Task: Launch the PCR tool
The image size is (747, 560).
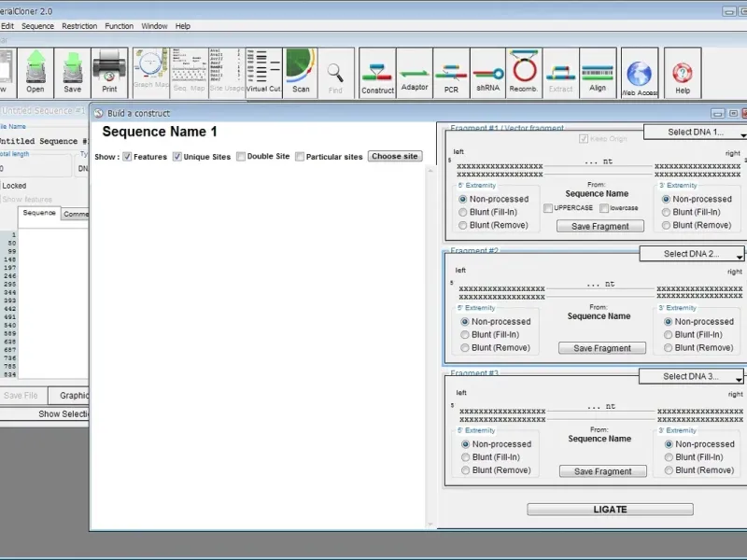Action: 451,73
